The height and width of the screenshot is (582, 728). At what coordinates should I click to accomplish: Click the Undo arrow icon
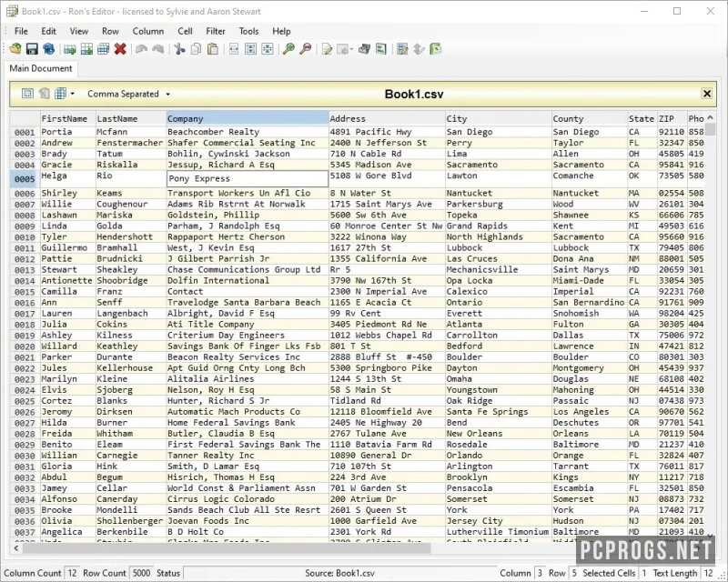[142, 49]
